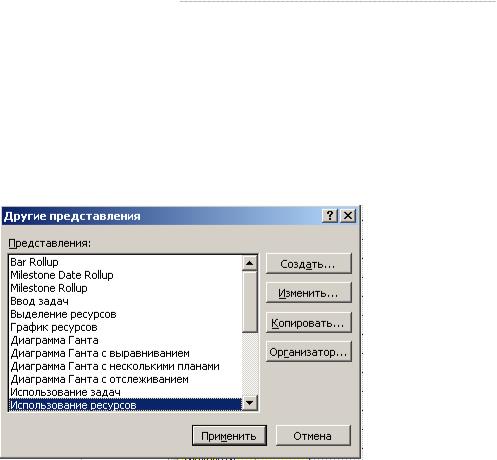Click the list scrollbar down arrow
Image resolution: width=497 pixels, height=460 pixels.
tap(250, 403)
